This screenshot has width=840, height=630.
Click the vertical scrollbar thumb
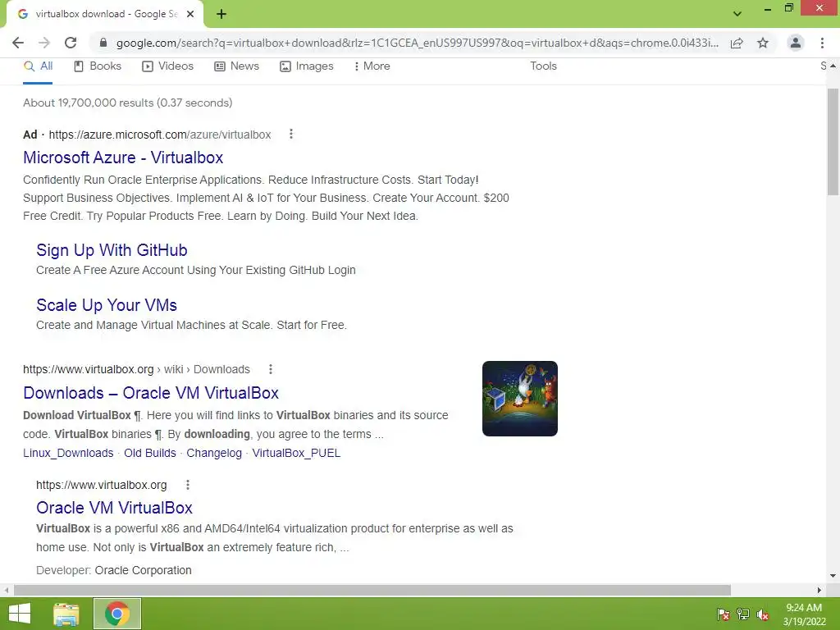tap(833, 142)
